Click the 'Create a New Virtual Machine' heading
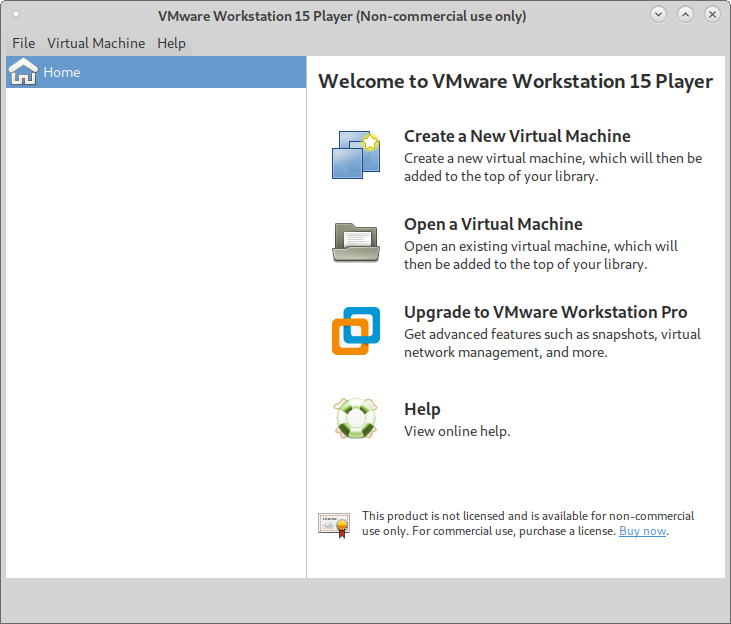Image resolution: width=731 pixels, height=624 pixels. click(x=517, y=136)
